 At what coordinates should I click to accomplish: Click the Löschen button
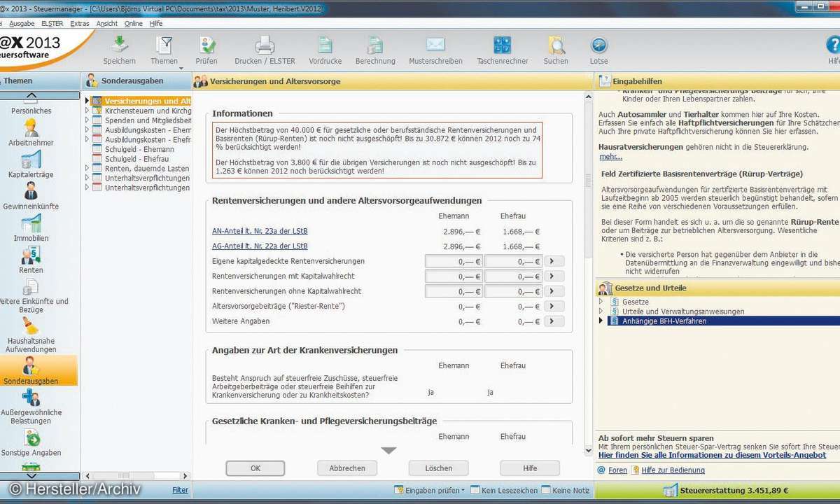coord(438,468)
